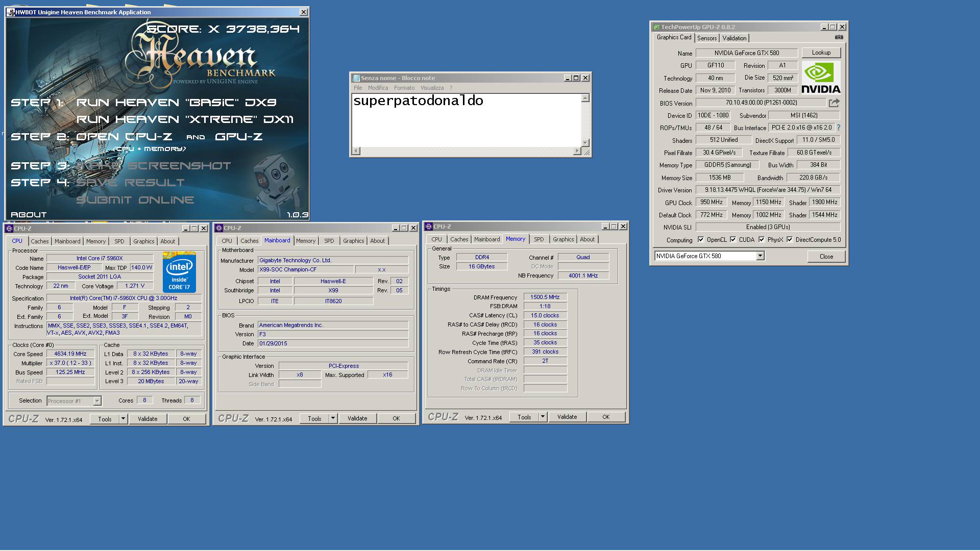Switch to the Sensors tab in GPU-Z
The image size is (980, 551).
click(x=707, y=38)
